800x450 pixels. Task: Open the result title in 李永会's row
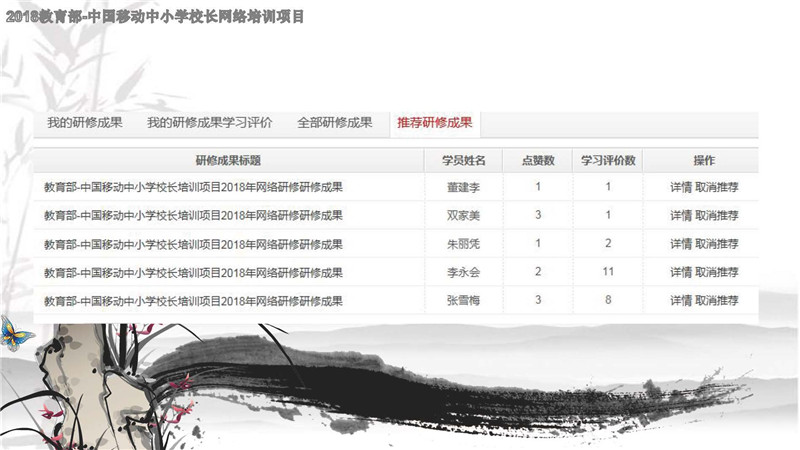193,272
